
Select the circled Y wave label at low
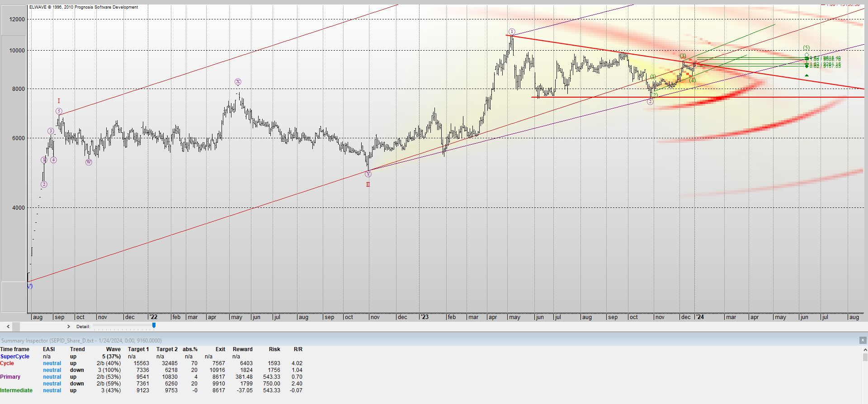point(368,174)
